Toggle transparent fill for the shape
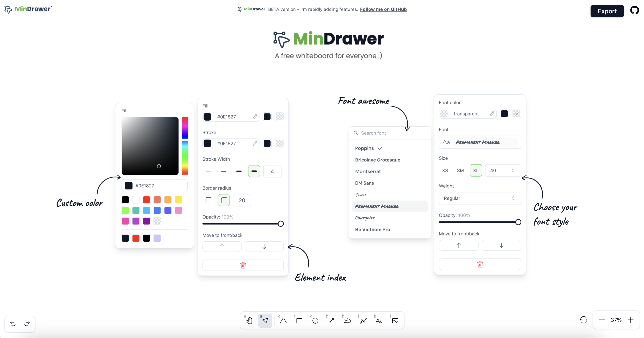This screenshot has width=644, height=338. pos(279,117)
